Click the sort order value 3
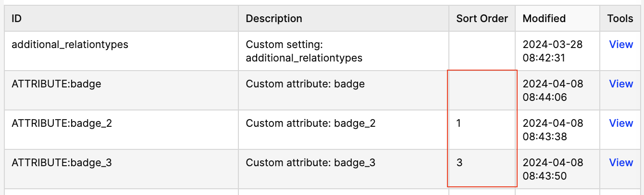The image size is (644, 195). [x=459, y=163]
